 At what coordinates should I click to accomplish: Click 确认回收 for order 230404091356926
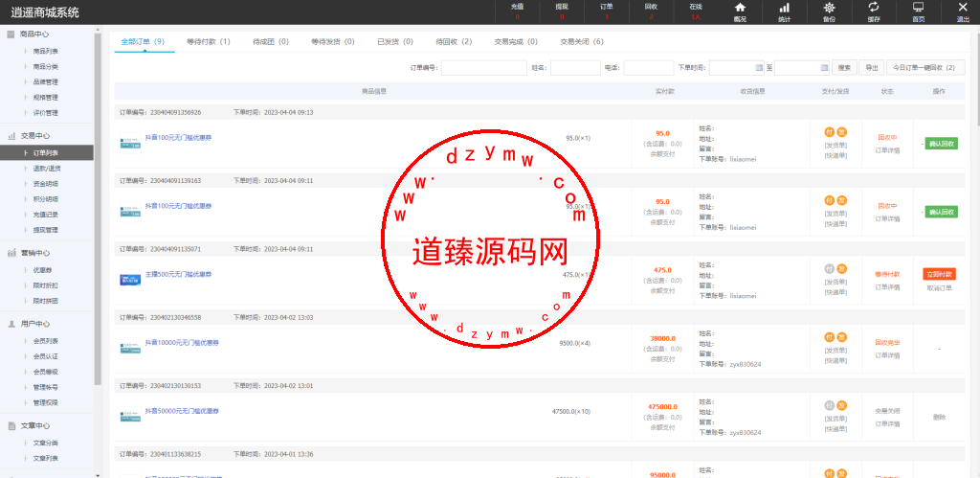942,144
